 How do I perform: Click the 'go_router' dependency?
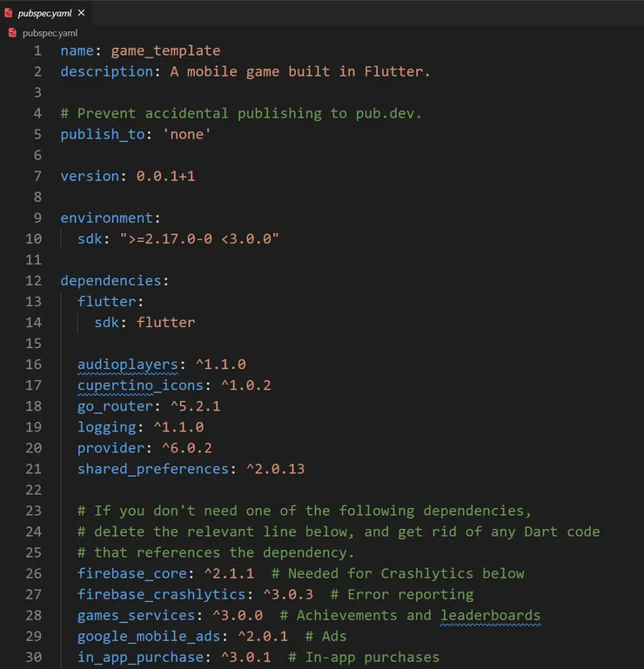pos(115,406)
